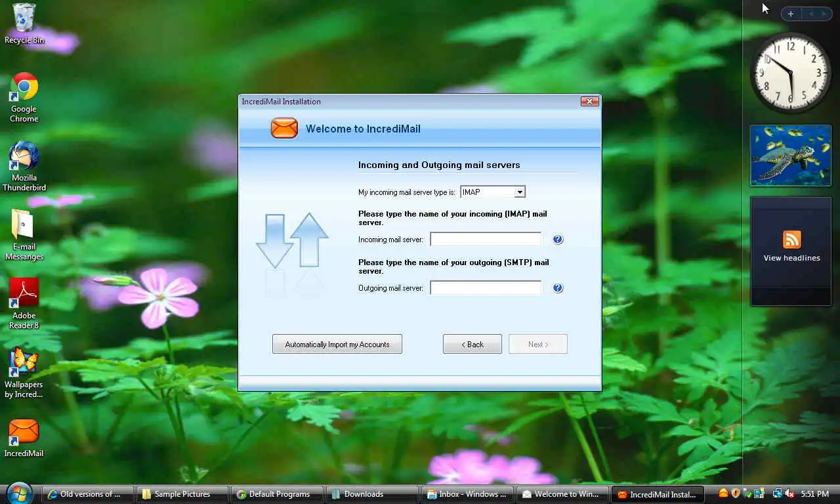Switch to Downloads taskbar window

pos(372,494)
